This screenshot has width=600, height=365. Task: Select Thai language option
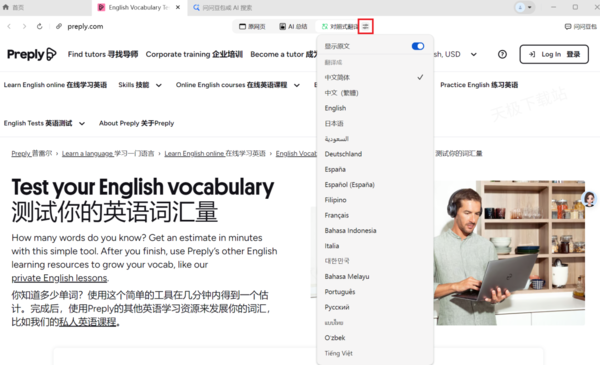[375, 322]
